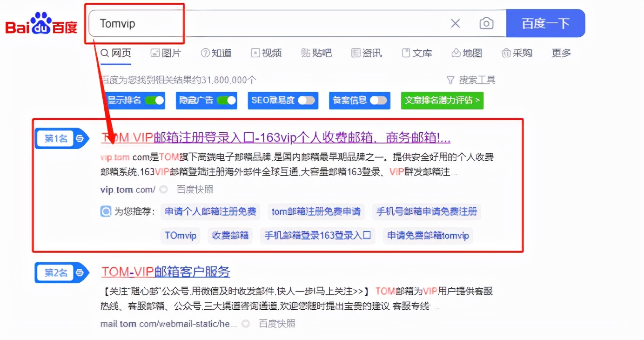Go to 资讯 tab
This screenshot has height=340, width=644.
click(367, 53)
